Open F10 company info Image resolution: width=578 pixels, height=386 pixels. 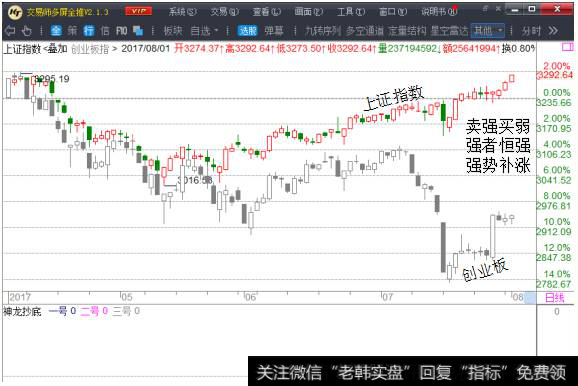122,31
